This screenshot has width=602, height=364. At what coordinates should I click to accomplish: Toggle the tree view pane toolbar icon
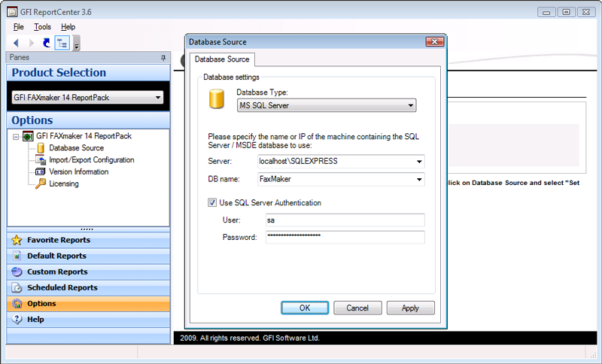(62, 43)
